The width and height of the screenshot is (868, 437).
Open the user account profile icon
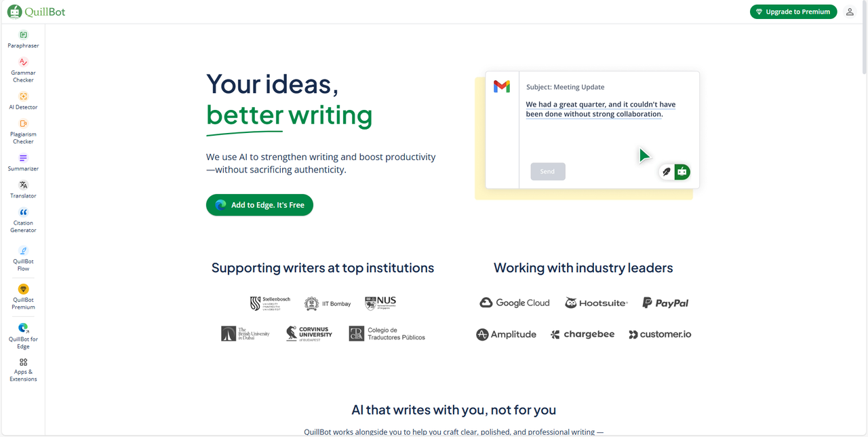click(850, 12)
